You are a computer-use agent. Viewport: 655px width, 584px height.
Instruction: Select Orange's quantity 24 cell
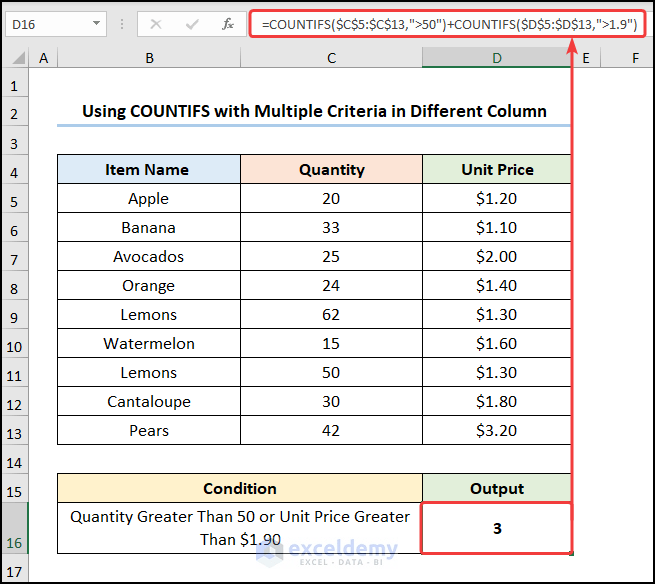click(331, 285)
